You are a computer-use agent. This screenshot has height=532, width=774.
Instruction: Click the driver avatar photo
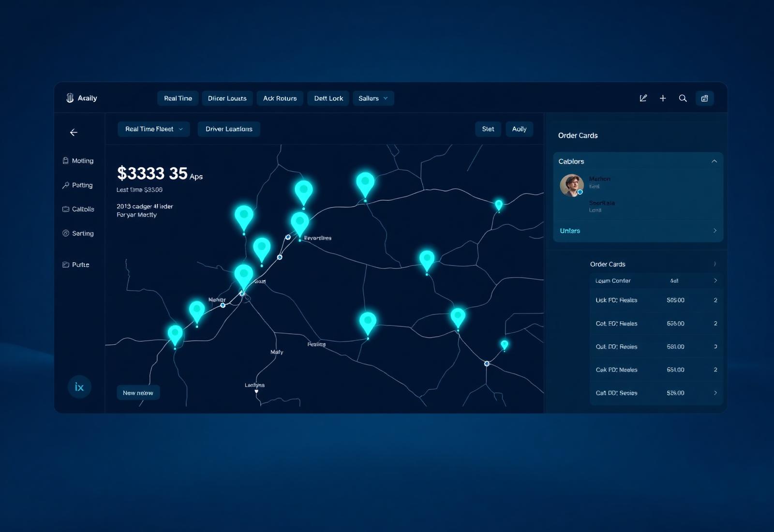point(572,185)
